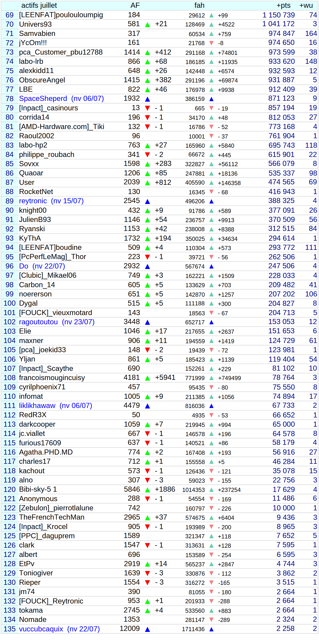Click the pink down arrow beside jYcOm!!! fah -8
Screen dimensions: 319x644
tap(211, 43)
